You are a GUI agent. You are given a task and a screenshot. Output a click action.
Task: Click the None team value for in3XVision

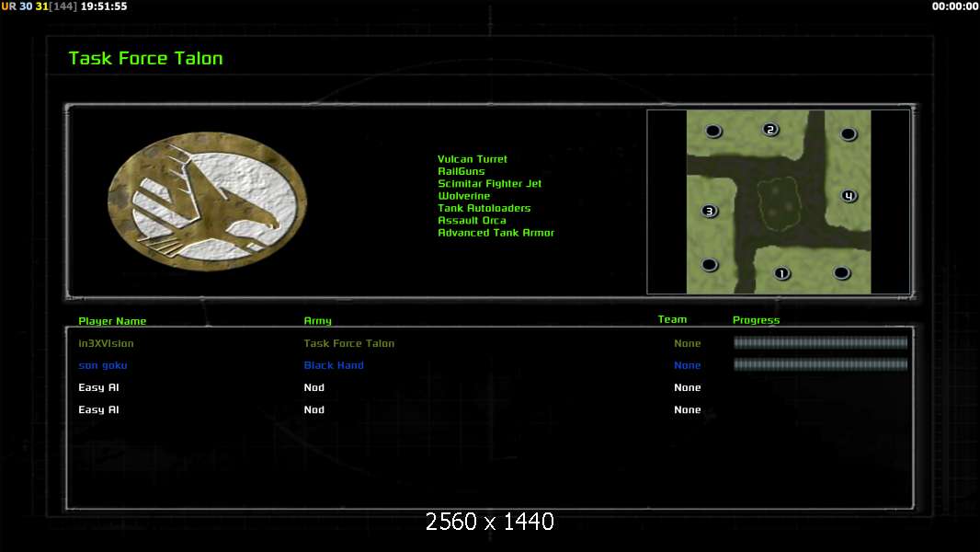(x=687, y=343)
